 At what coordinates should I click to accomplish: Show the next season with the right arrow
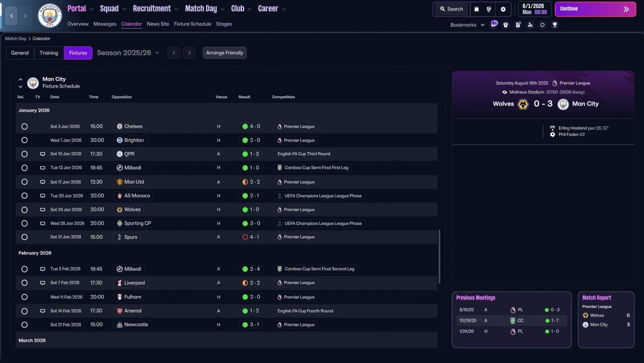point(189,53)
